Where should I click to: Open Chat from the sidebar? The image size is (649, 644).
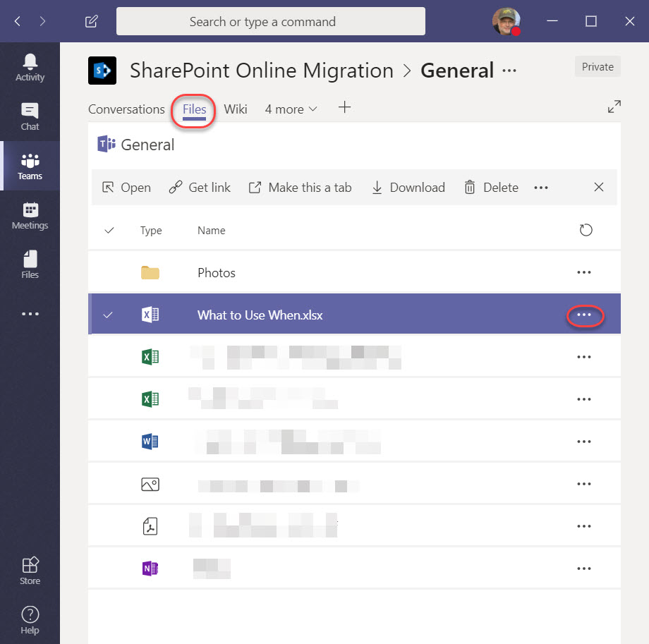tap(30, 116)
